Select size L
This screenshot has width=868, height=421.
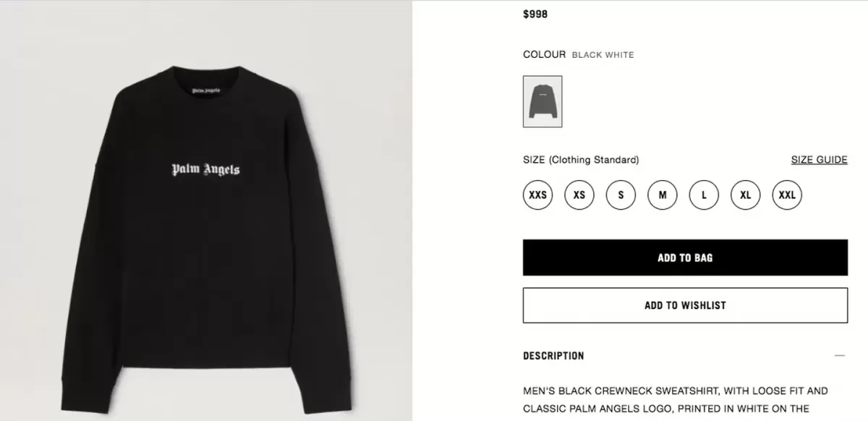(x=704, y=195)
